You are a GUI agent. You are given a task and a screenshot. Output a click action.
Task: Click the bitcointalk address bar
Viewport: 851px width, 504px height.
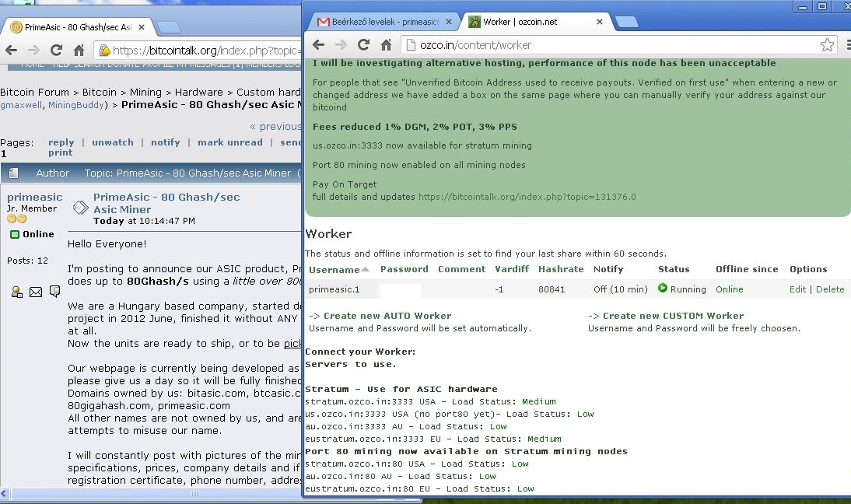(x=198, y=51)
